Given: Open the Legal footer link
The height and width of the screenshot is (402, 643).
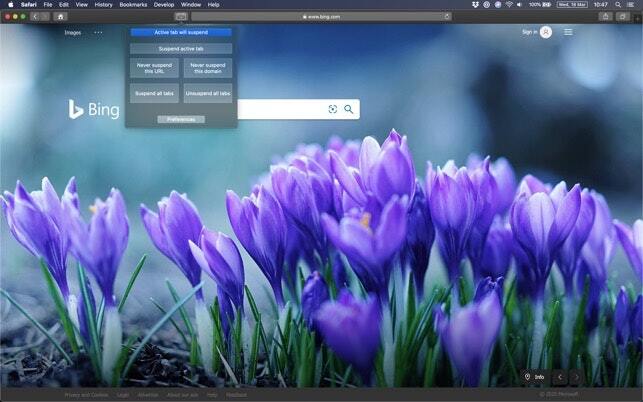Looking at the screenshot, I should [123, 395].
